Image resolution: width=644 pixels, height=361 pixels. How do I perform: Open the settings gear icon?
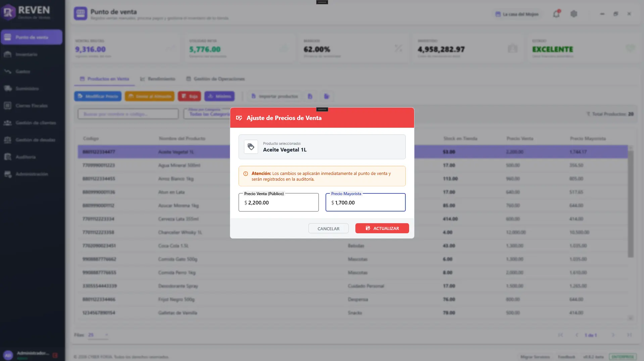click(x=574, y=14)
